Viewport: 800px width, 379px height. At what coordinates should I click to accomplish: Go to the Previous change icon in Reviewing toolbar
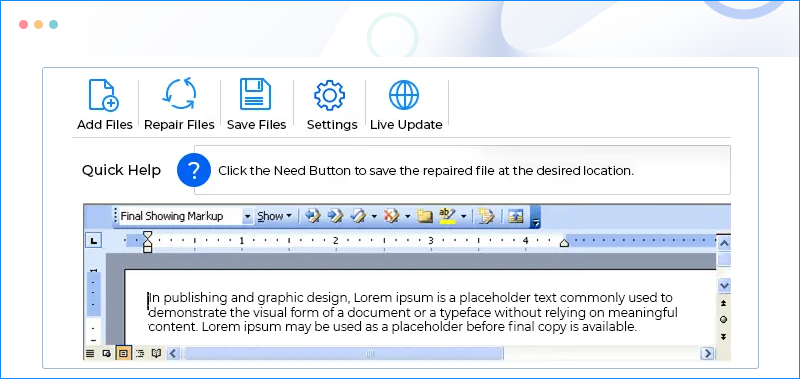tap(313, 216)
